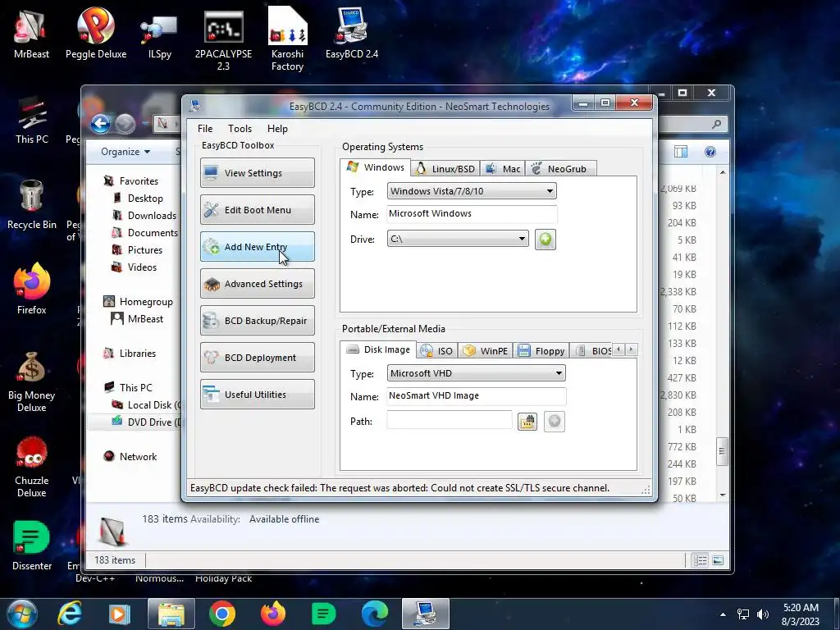Screen dimensions: 840x630
Task: Open Karoshi Factory desktop icon
Action: click(x=288, y=39)
